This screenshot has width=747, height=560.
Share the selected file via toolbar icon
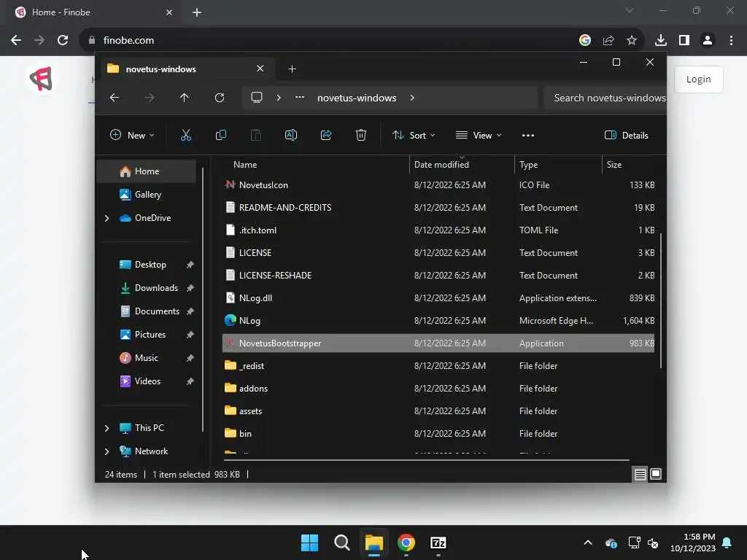pyautogui.click(x=326, y=135)
